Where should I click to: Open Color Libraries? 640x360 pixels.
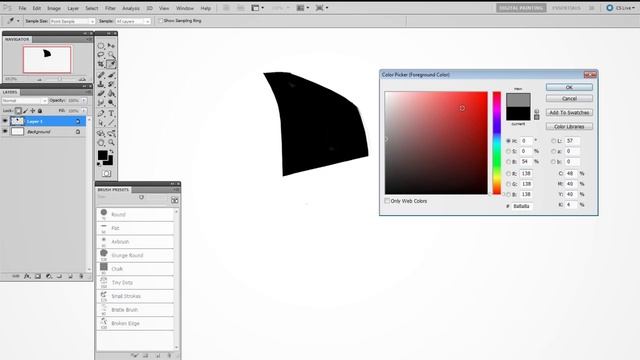(x=569, y=127)
